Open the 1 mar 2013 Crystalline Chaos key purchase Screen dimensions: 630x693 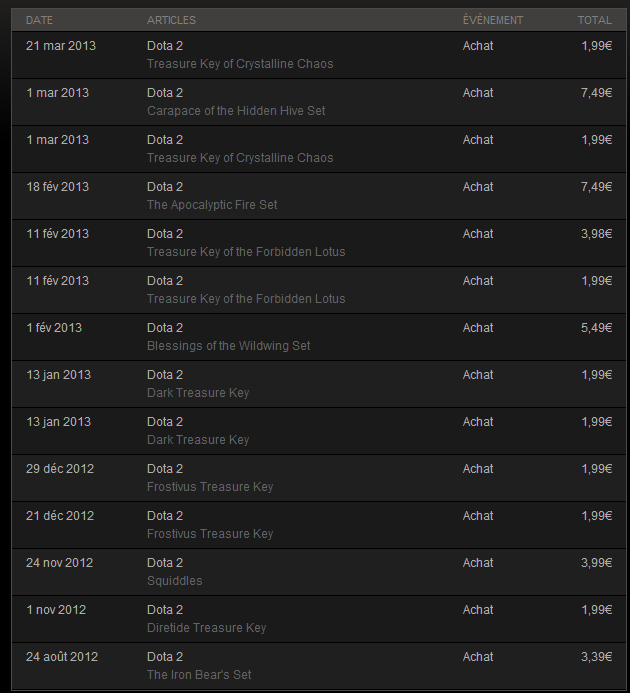click(x=318, y=149)
